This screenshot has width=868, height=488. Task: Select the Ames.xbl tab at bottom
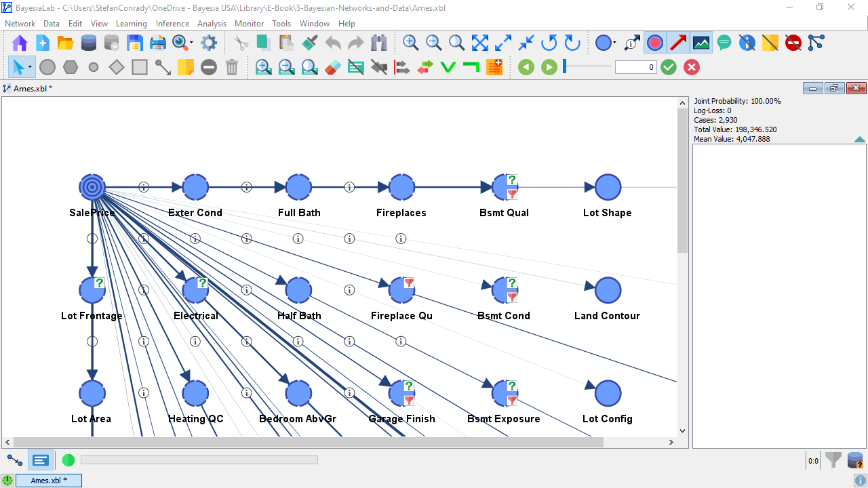49,481
